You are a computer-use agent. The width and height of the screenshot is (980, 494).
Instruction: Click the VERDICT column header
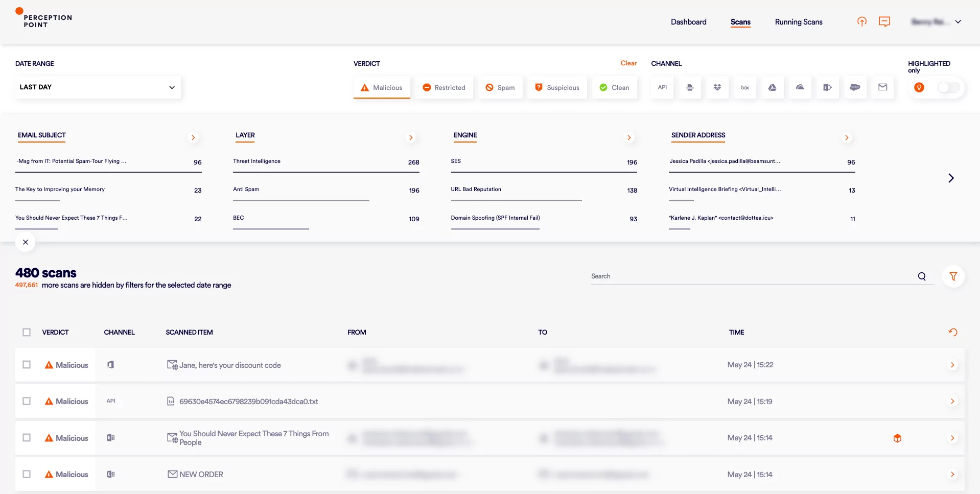55,332
